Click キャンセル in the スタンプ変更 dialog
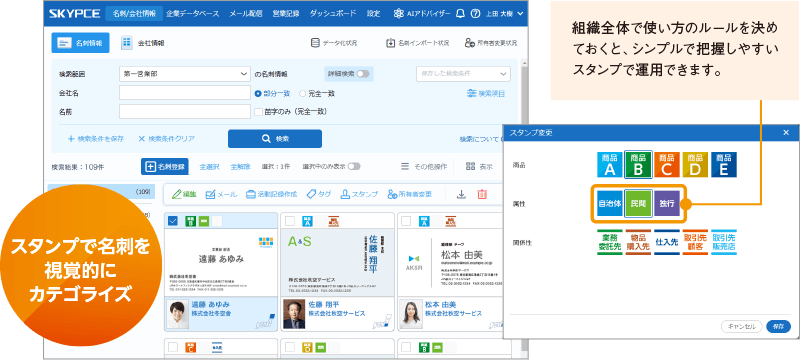 pos(741,326)
